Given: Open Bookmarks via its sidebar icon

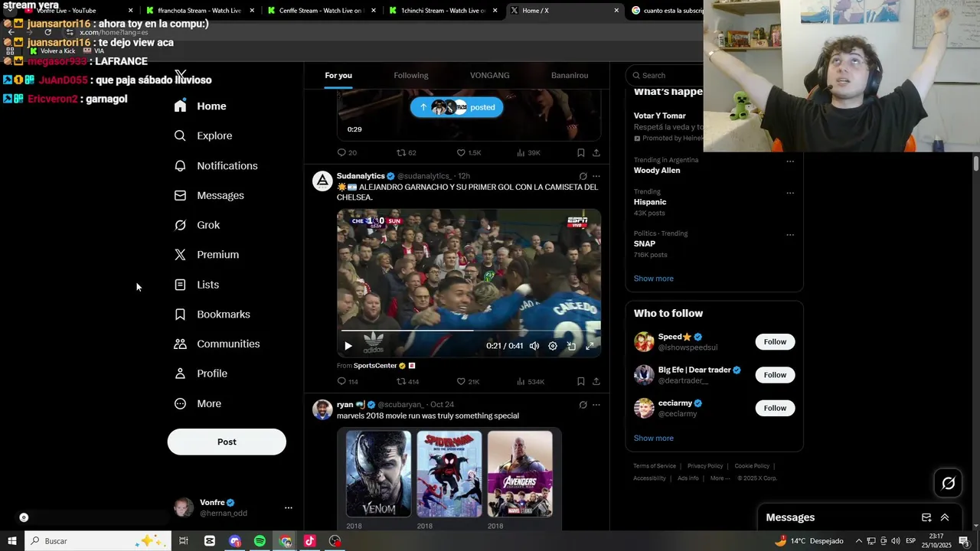Looking at the screenshot, I should [x=180, y=315].
